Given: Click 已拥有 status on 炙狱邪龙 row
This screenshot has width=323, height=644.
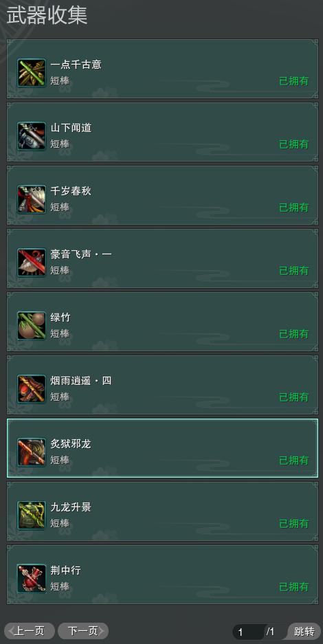Looking at the screenshot, I should [294, 460].
